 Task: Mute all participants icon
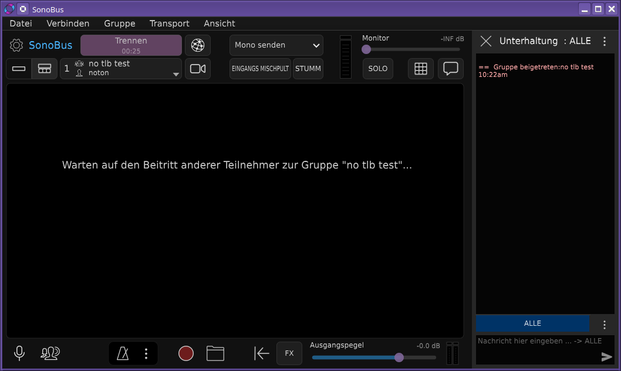(50, 353)
